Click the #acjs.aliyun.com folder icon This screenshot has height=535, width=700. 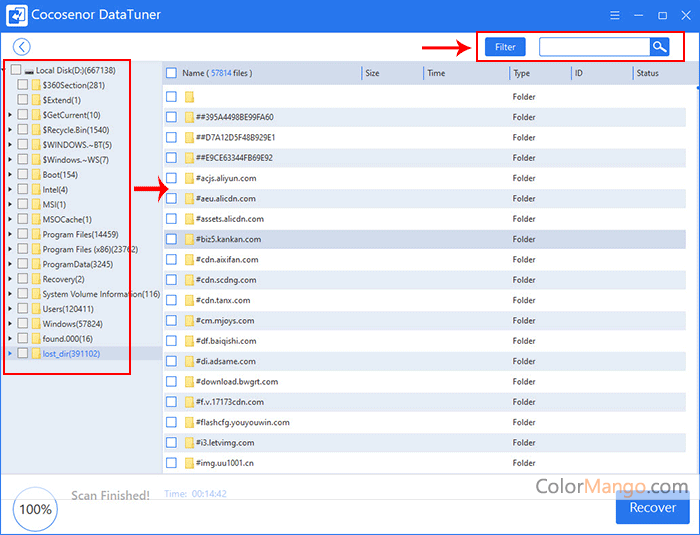(188, 178)
